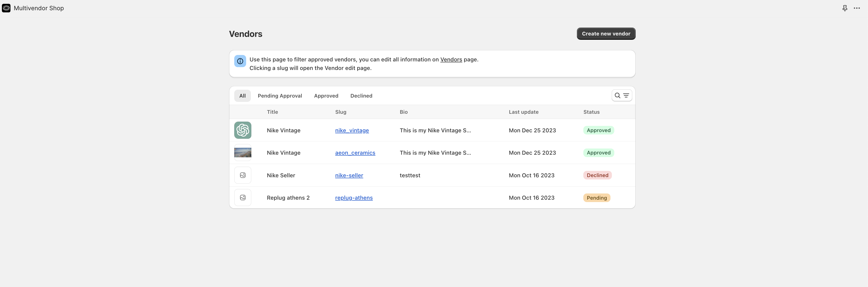The height and width of the screenshot is (287, 868).
Task: Click Nike Seller's placeholder image icon
Action: [243, 175]
